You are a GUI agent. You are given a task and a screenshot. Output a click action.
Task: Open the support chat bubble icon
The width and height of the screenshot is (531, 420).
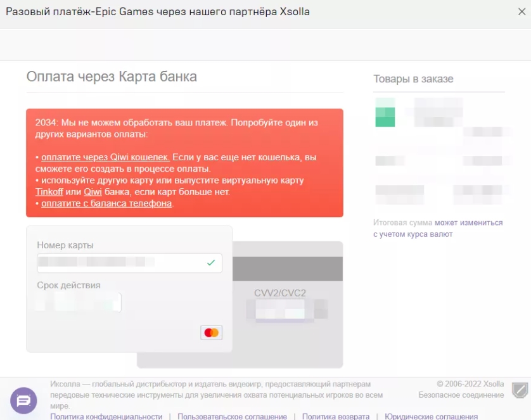coord(23,400)
